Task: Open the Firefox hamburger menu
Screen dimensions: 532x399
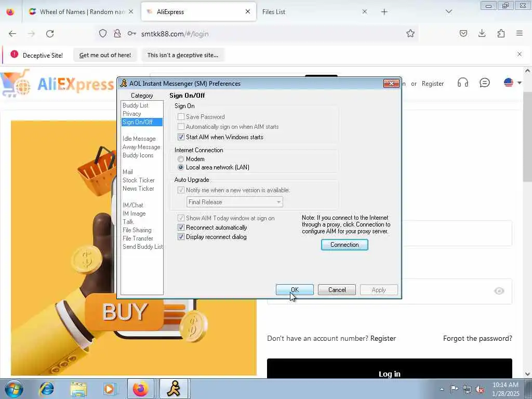Action: click(520, 33)
